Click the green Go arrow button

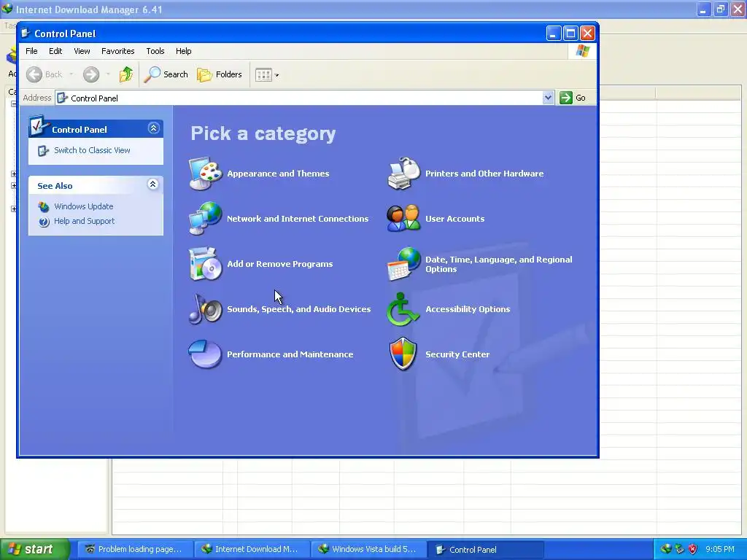[x=566, y=98]
